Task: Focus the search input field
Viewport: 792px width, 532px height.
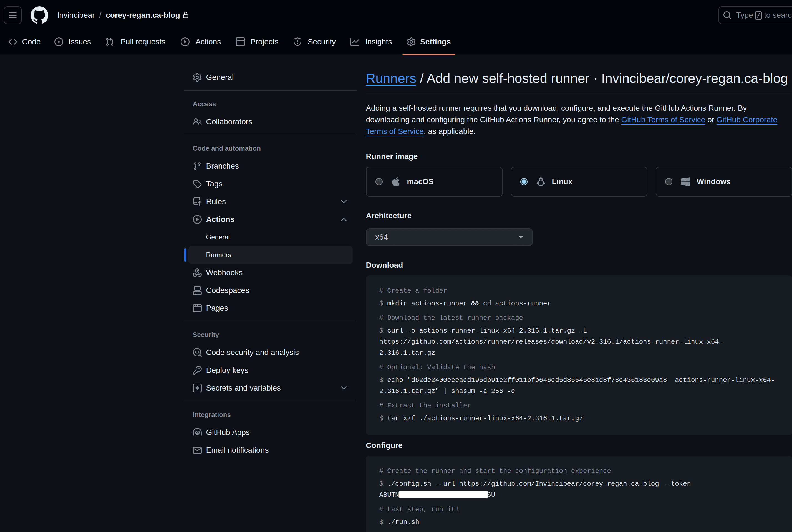Action: (x=756, y=15)
